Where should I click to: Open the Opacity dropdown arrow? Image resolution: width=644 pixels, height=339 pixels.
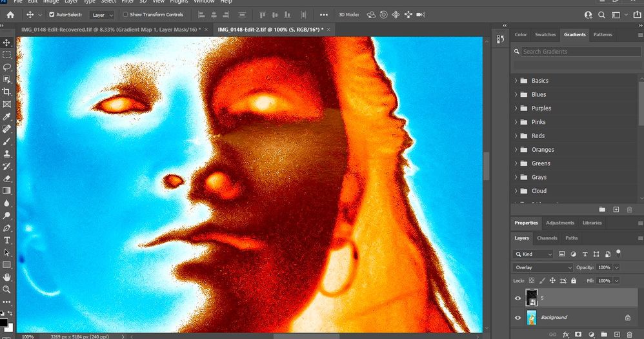pyautogui.click(x=616, y=267)
